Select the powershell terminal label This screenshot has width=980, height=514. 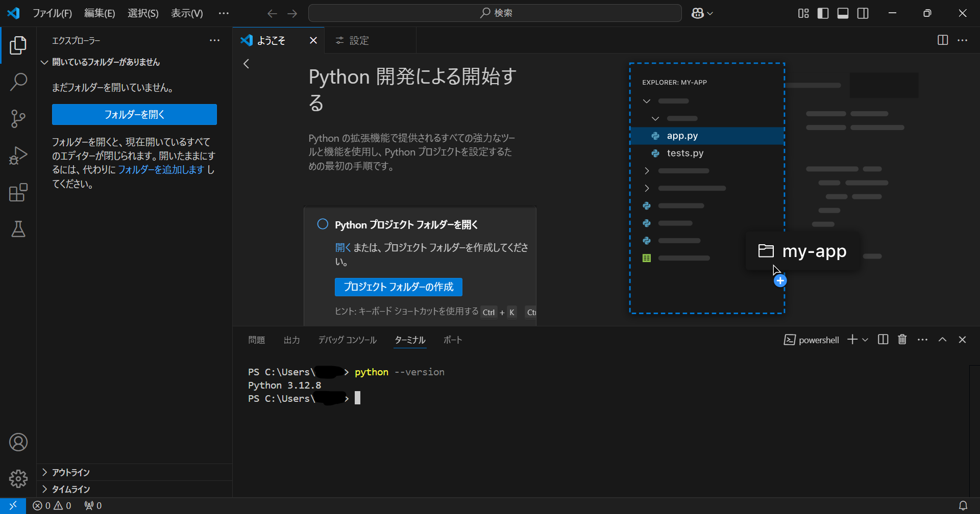pyautogui.click(x=812, y=340)
